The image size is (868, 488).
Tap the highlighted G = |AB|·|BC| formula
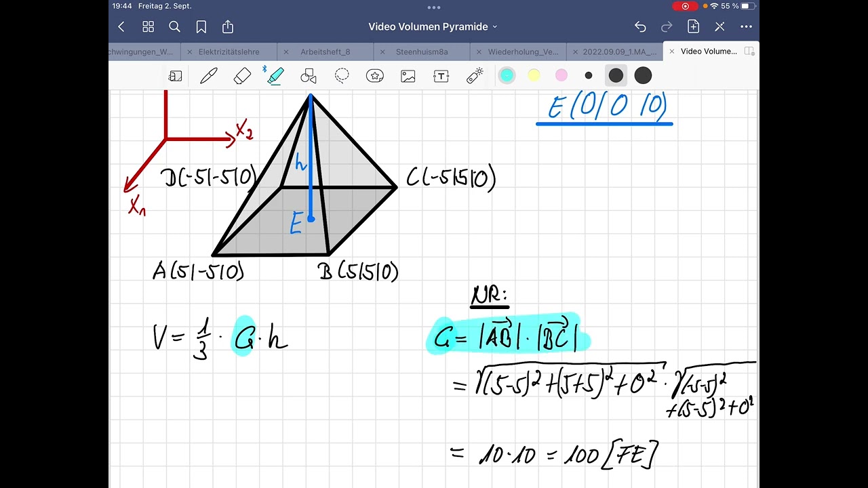509,335
